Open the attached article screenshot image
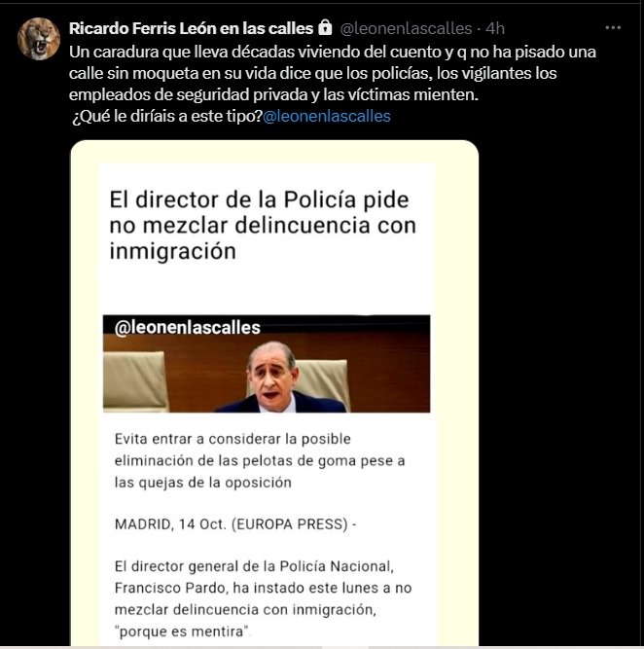The width and height of the screenshot is (644, 649). point(274,393)
